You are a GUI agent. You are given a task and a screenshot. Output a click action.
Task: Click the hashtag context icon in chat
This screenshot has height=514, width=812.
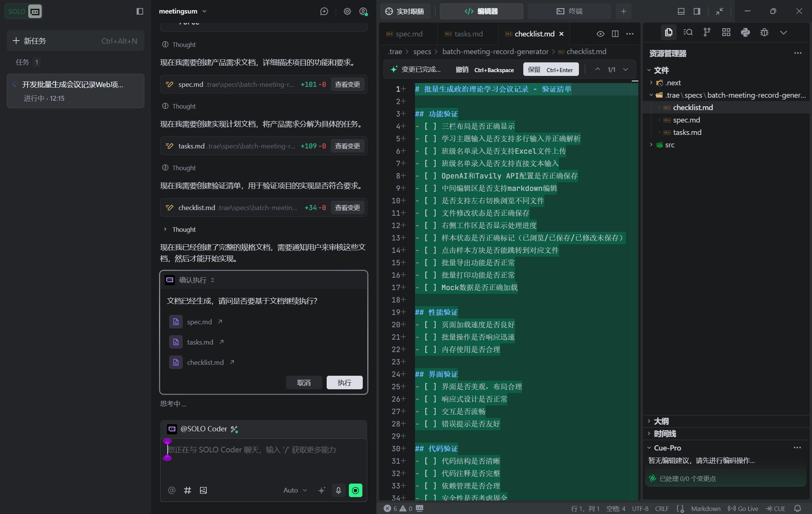coord(187,490)
